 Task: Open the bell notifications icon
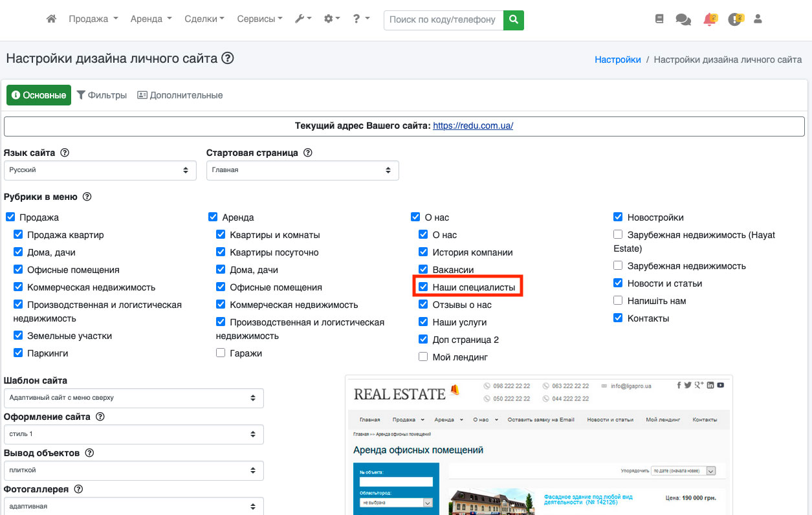tap(708, 19)
